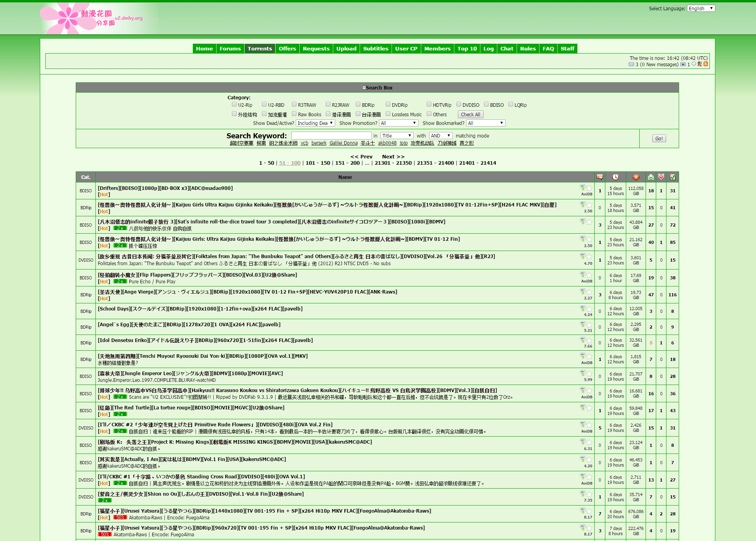
Task: Open the Top 10 menu item
Action: click(467, 48)
